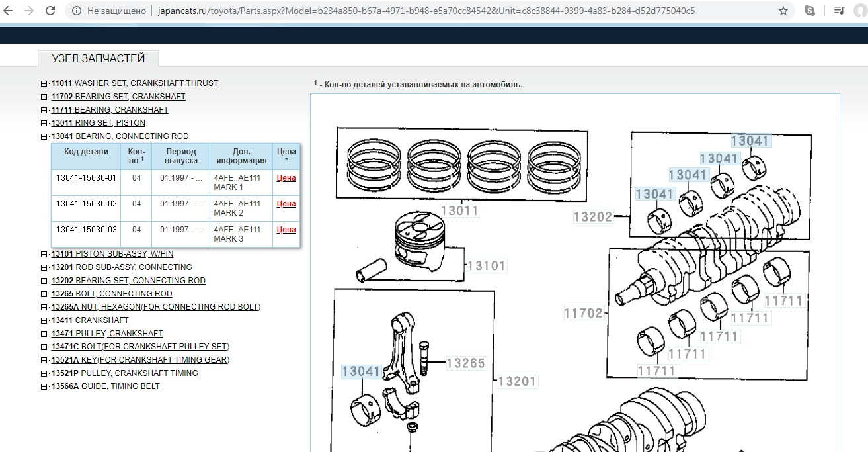Screen dimensions: 868x452
Task: Expand 13521P PULLEY, CRANKSHAFT TIMING node
Action: point(44,373)
